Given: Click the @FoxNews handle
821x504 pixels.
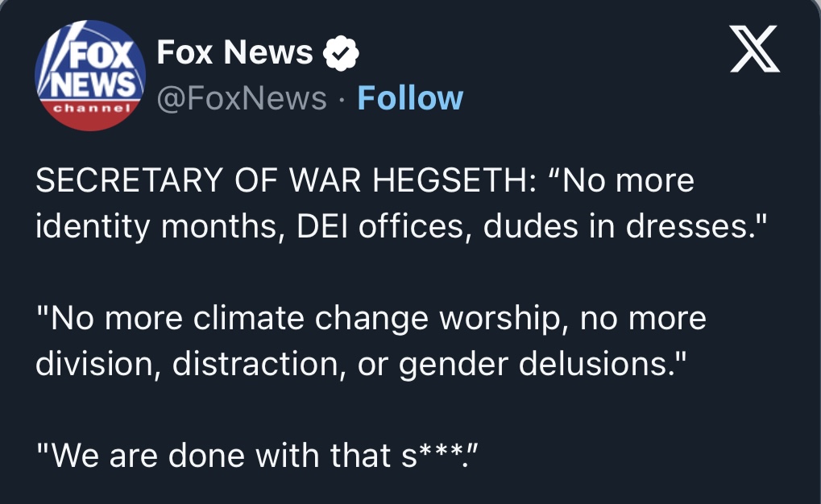Looking at the screenshot, I should click(242, 98).
